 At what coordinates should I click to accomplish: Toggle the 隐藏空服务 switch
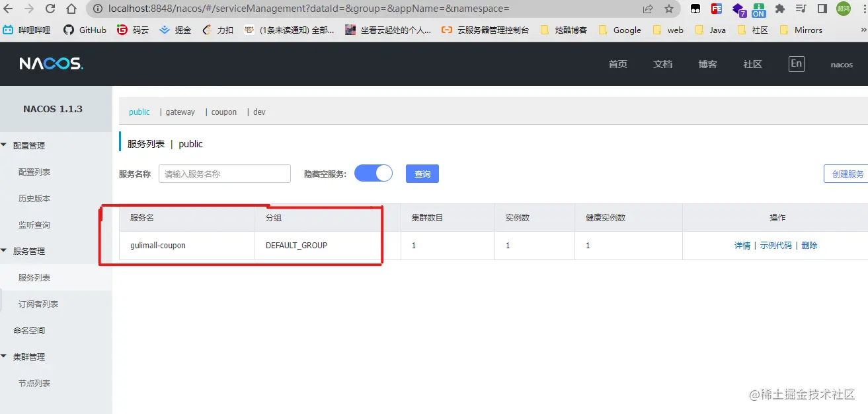[x=374, y=174]
